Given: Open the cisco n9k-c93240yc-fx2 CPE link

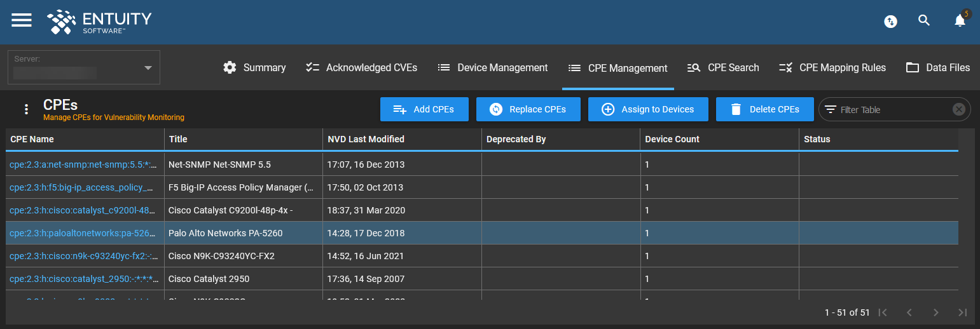Looking at the screenshot, I should click(x=83, y=256).
